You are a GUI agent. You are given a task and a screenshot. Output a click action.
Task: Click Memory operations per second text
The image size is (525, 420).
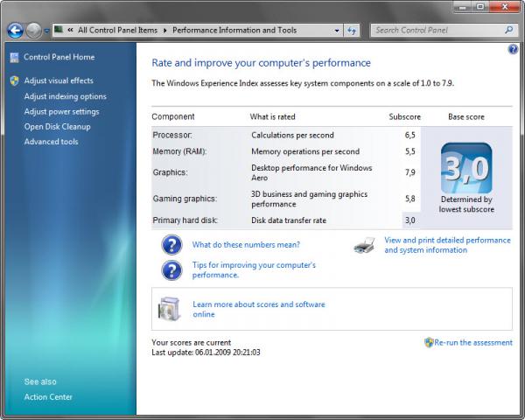tap(305, 151)
